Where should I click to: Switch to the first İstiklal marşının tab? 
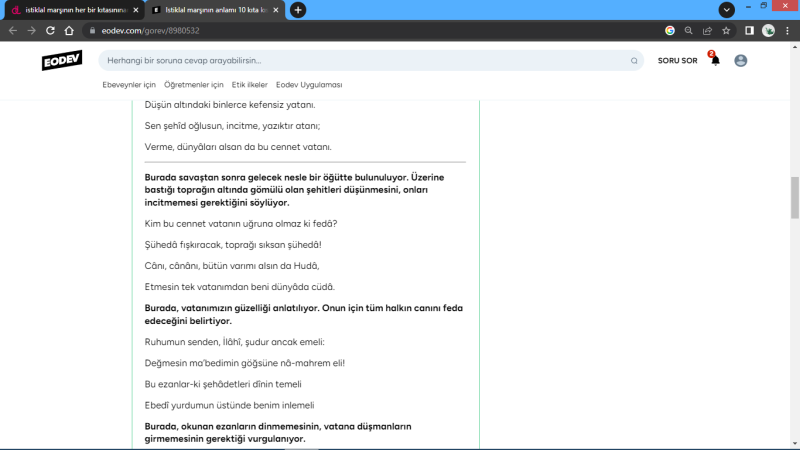(x=75, y=10)
